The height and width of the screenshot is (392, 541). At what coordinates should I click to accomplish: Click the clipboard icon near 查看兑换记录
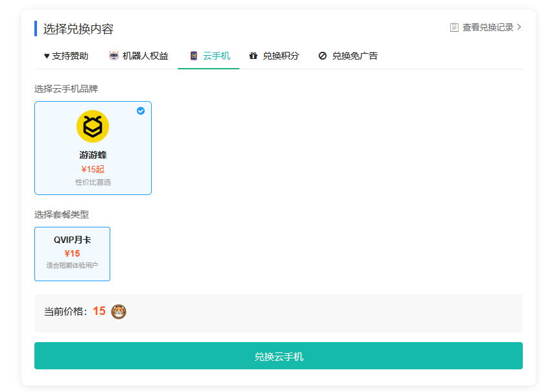(x=454, y=27)
